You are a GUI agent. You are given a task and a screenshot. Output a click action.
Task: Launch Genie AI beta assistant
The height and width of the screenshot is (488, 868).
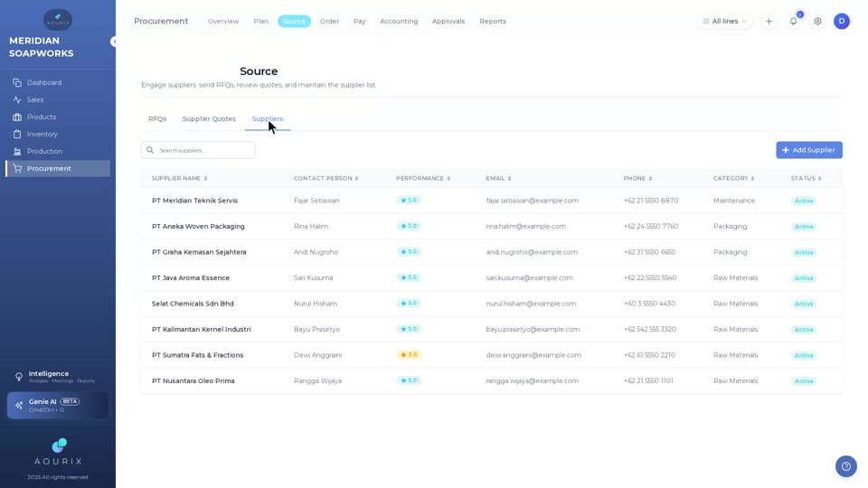point(58,405)
